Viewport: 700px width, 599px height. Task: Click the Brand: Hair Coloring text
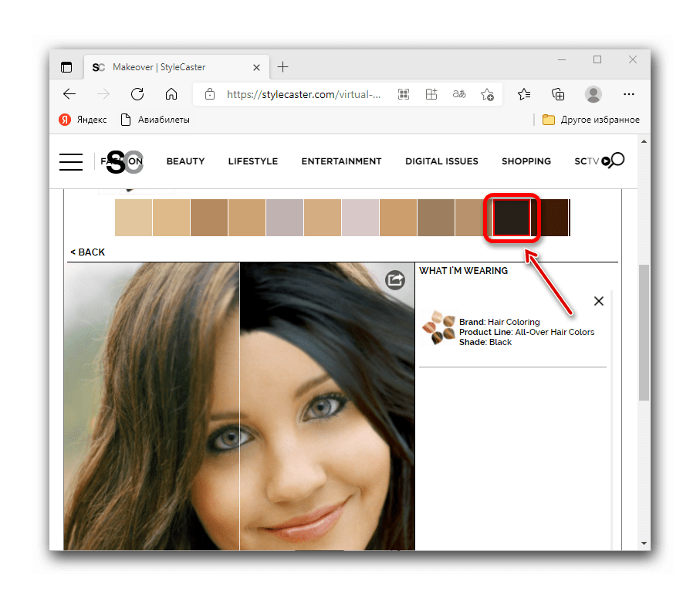tap(499, 322)
